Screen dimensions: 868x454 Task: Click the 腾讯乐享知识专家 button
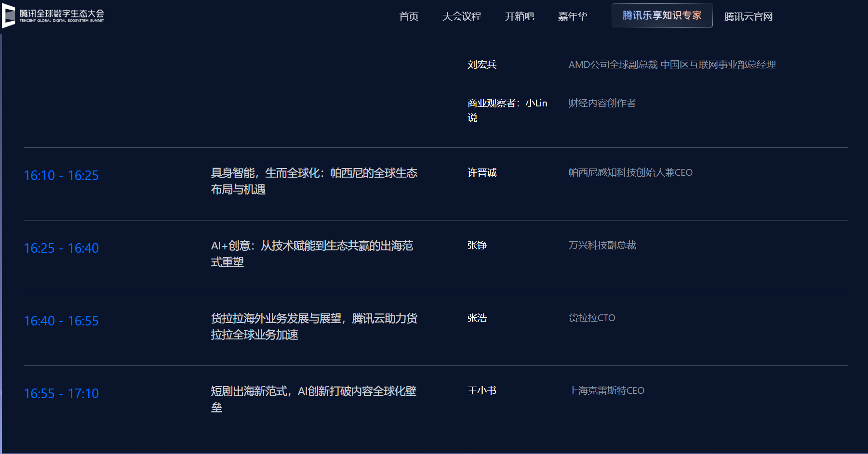pos(662,15)
